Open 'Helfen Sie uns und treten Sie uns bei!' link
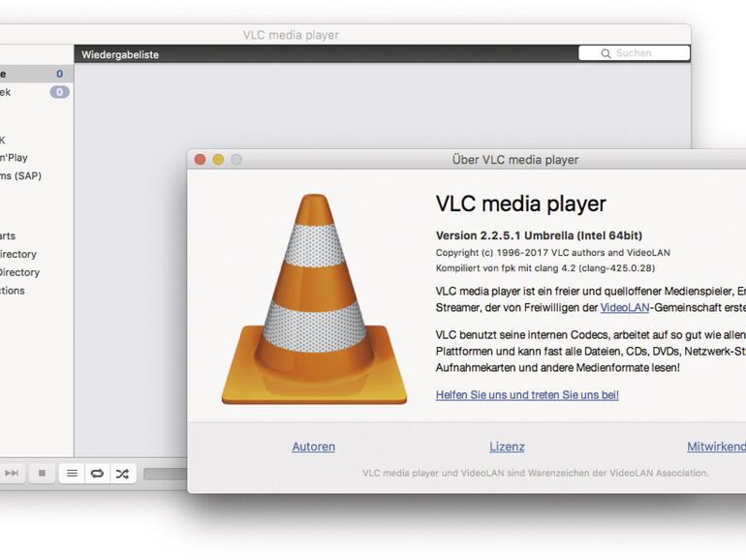Viewport: 746px width, 560px height. tap(527, 395)
